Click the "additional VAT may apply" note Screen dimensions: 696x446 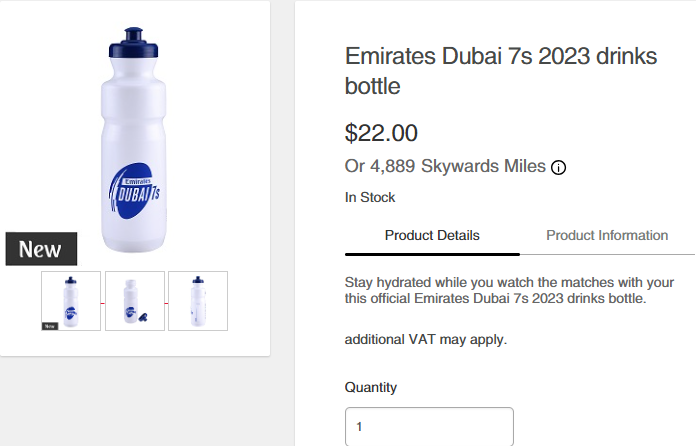[x=426, y=340]
